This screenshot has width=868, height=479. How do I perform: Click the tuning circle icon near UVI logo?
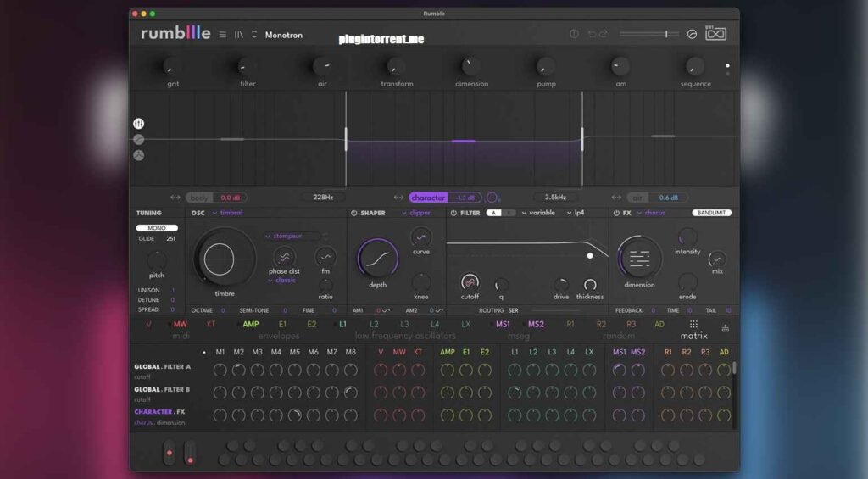[692, 34]
